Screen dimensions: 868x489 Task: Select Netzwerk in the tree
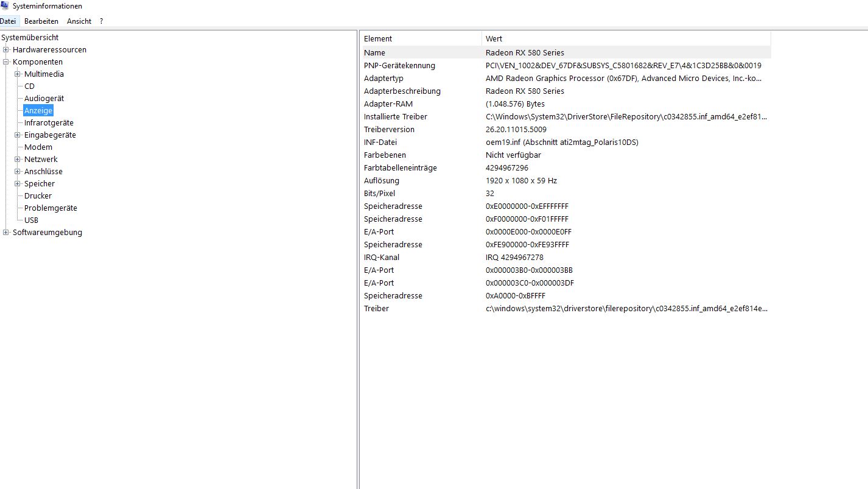coord(41,160)
